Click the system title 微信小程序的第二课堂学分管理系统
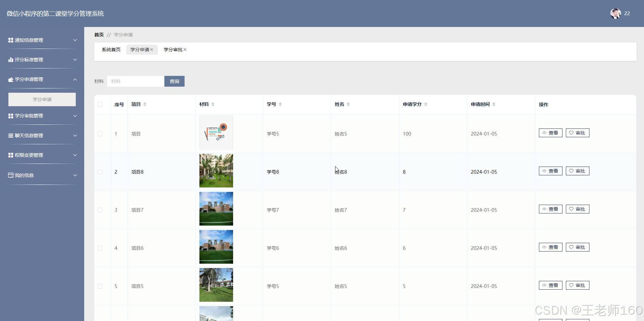Screen dimensions: 644x321 (x=55, y=13)
